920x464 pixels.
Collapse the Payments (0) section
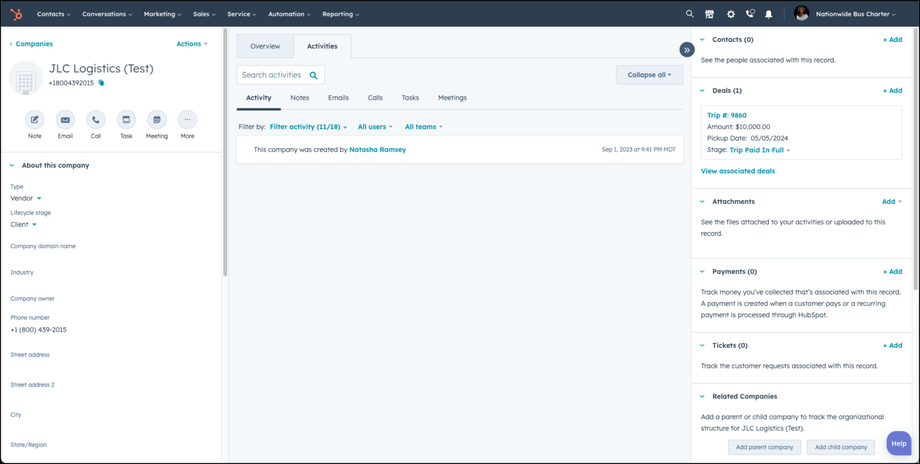(x=702, y=272)
